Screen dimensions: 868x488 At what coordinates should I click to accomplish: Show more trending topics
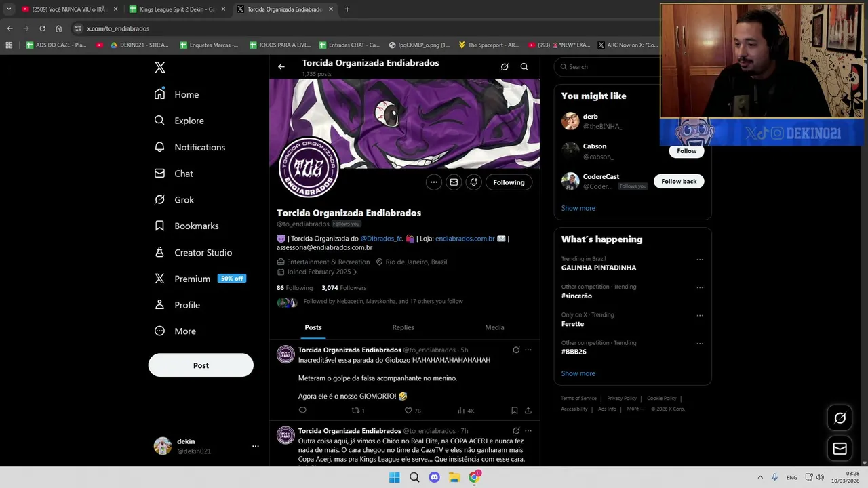pos(578,373)
